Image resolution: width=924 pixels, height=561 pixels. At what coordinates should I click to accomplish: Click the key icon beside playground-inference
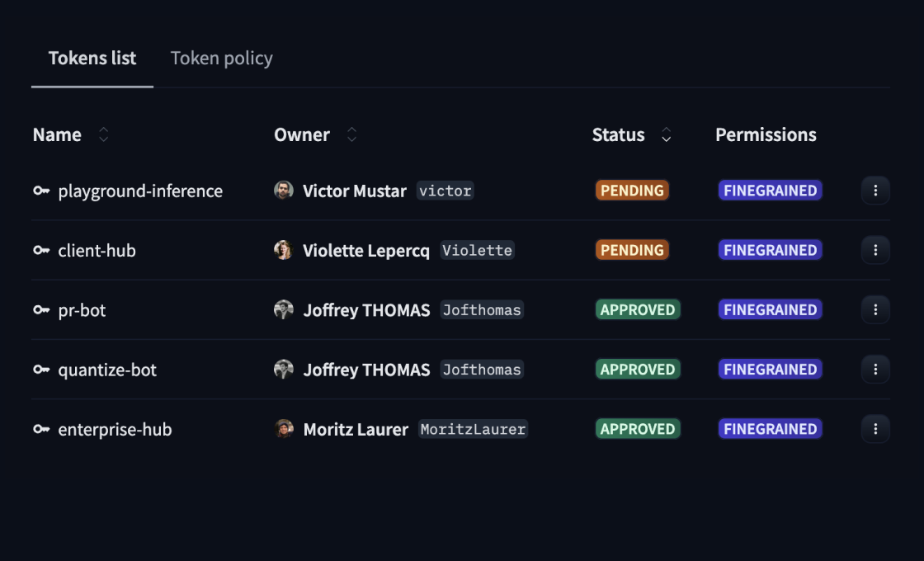(x=40, y=191)
